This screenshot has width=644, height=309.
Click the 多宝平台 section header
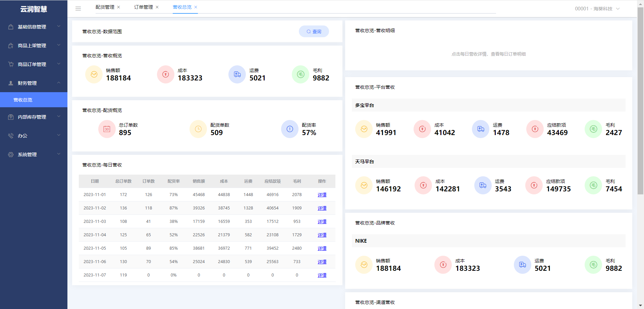[x=489, y=105]
